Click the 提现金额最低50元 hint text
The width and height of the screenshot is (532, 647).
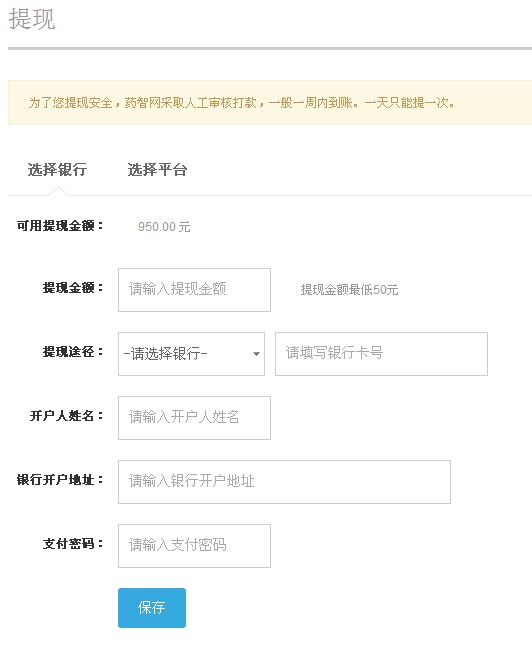pos(349,290)
